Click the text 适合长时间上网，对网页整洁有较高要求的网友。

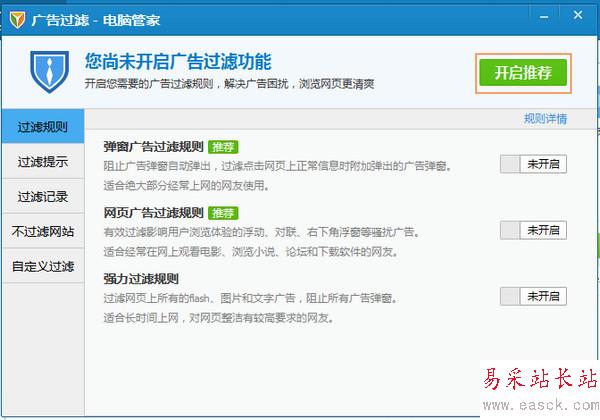click(218, 317)
